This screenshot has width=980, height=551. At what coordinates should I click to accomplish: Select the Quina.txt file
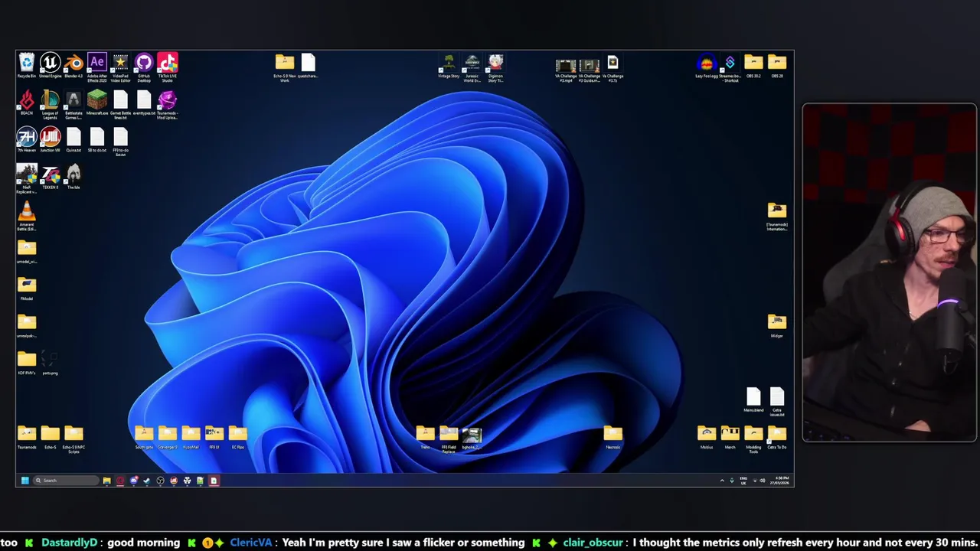tap(73, 140)
